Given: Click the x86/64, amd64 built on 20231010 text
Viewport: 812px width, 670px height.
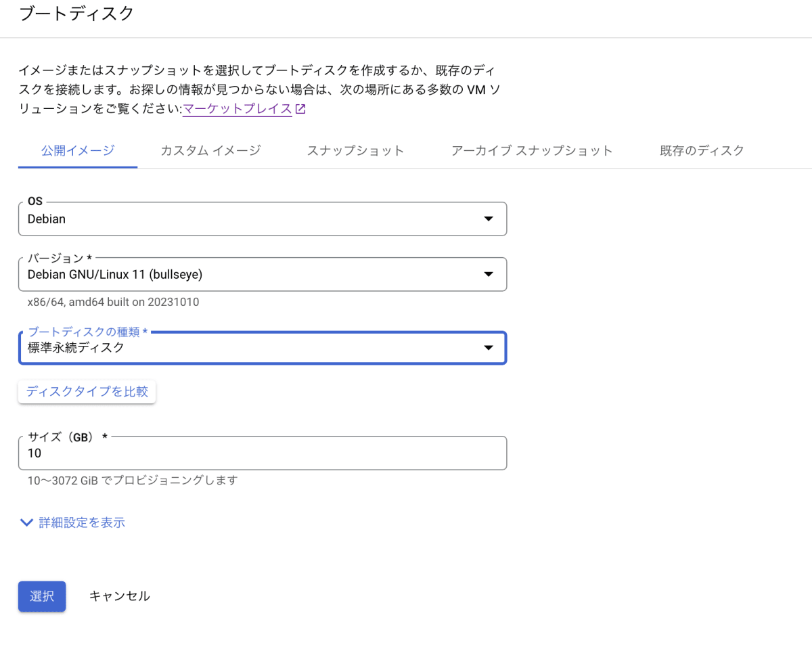Looking at the screenshot, I should [114, 302].
